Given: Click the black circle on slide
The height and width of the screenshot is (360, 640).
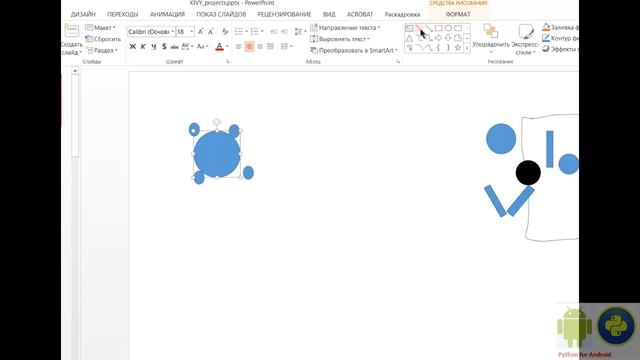Looking at the screenshot, I should coord(528,173).
